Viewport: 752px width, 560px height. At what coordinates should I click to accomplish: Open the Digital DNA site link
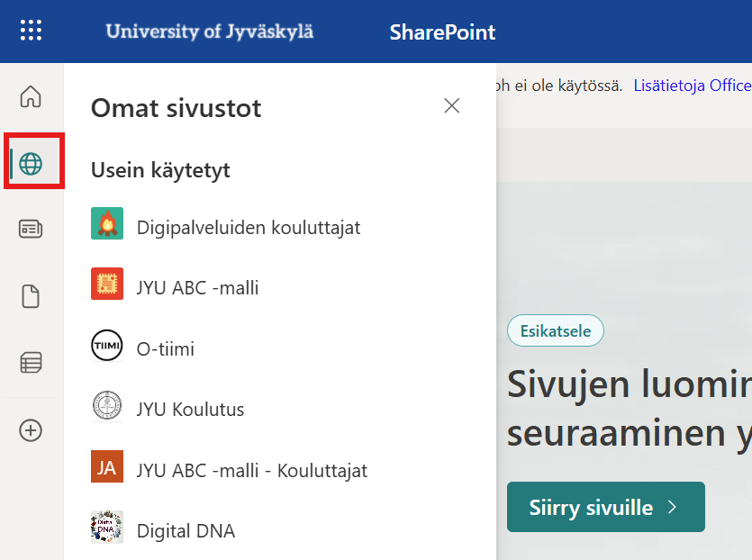tap(186, 531)
